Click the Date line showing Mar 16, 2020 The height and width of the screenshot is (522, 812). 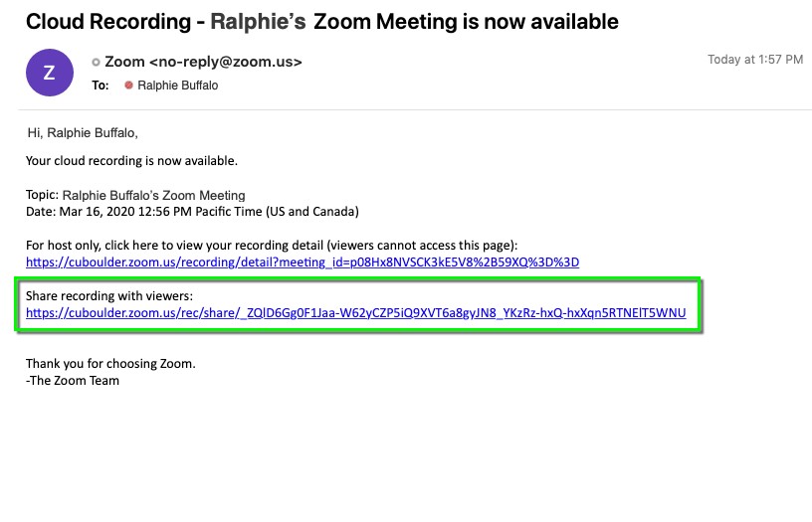[191, 212]
